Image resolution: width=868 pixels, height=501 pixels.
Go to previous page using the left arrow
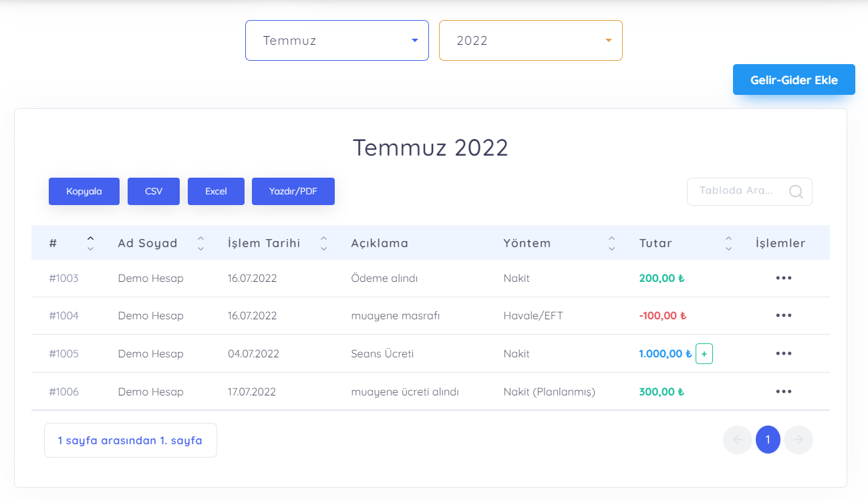[x=738, y=440]
